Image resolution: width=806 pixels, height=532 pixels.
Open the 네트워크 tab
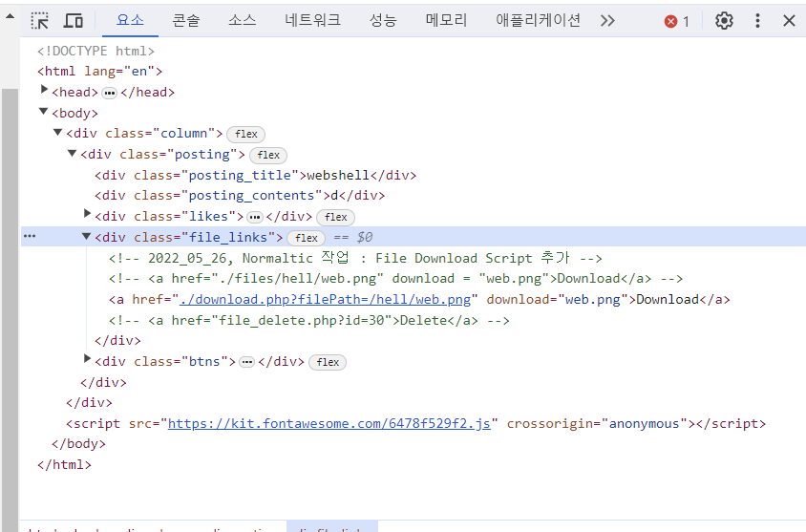312,20
